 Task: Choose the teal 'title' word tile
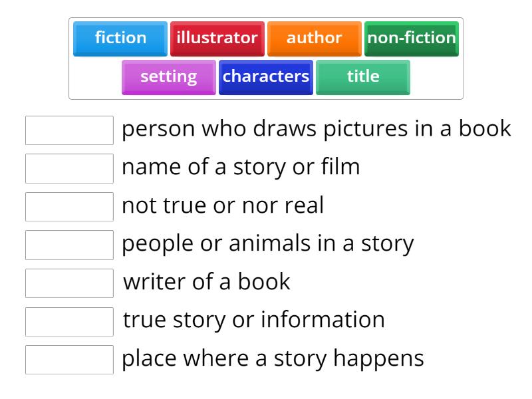pos(362,76)
